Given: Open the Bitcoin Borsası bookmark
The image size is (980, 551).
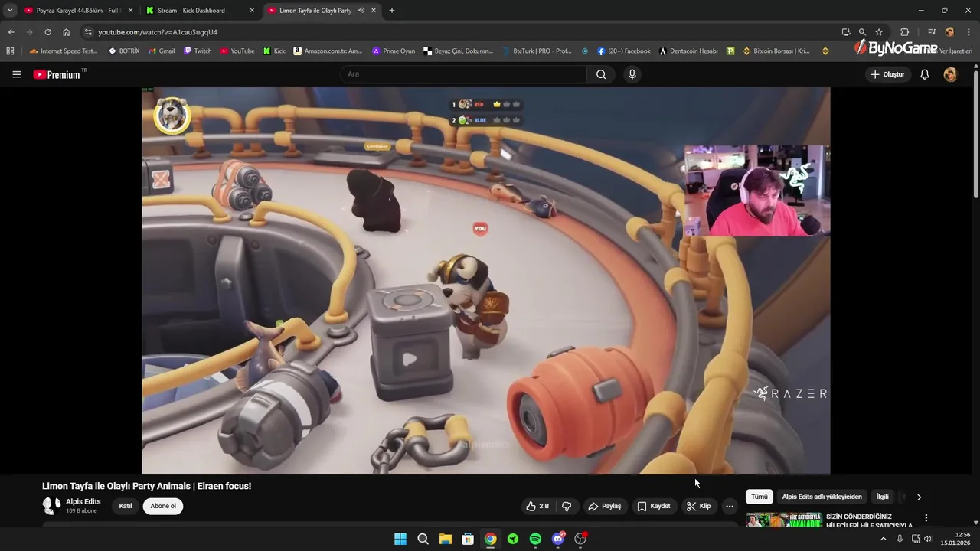Looking at the screenshot, I should 776,51.
